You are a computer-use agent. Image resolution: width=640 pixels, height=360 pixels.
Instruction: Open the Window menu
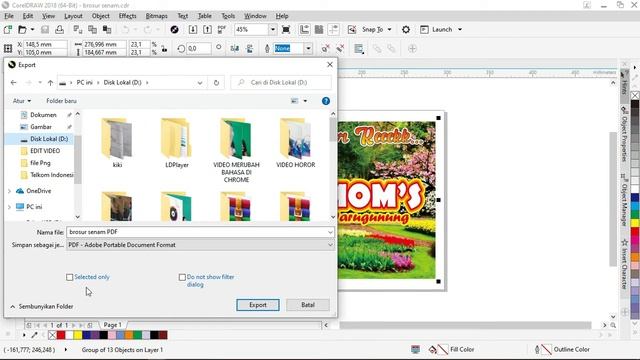[x=255, y=16]
